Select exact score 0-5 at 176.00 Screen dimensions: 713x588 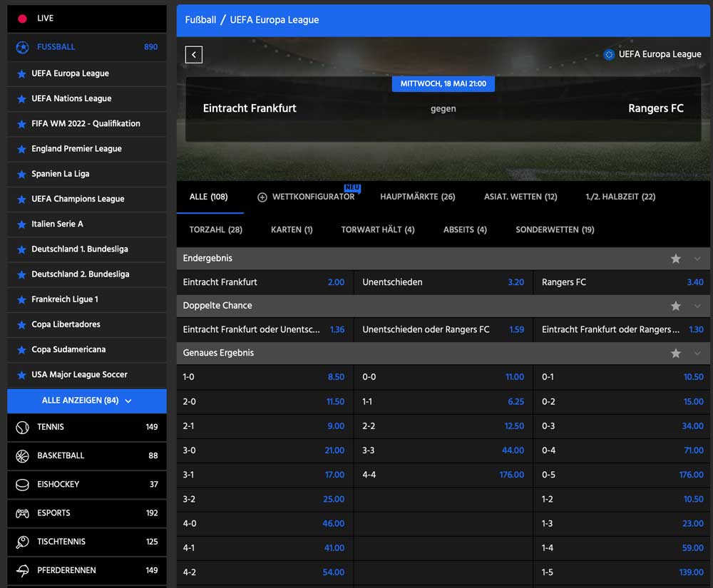coord(622,475)
